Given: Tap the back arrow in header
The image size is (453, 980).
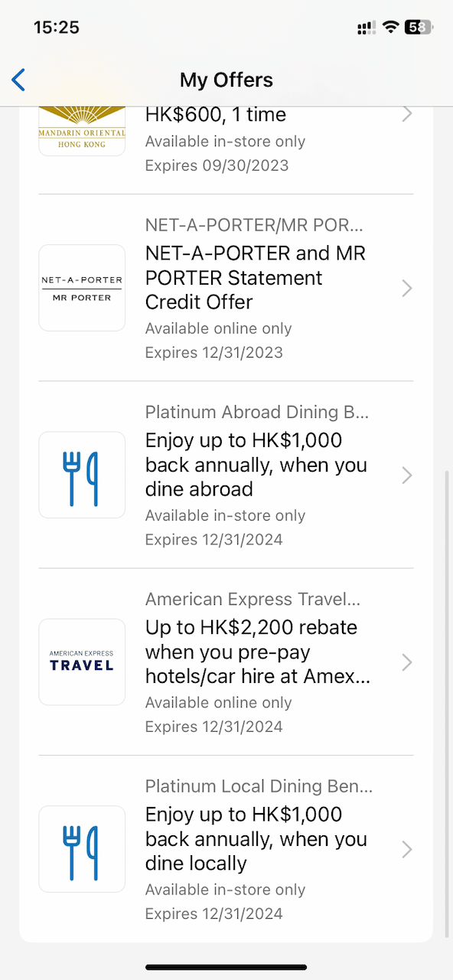Looking at the screenshot, I should tap(18, 80).
